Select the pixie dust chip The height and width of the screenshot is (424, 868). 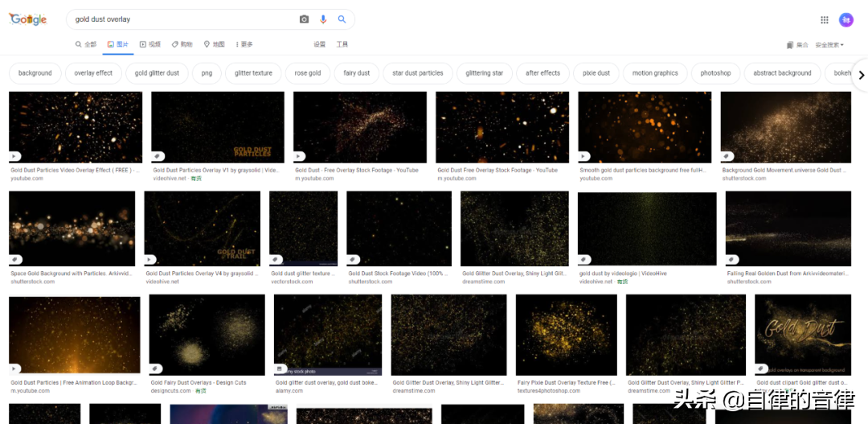(596, 73)
